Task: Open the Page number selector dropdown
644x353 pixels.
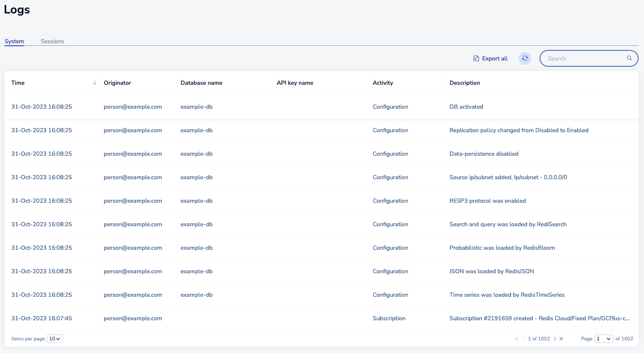Action: [x=604, y=339]
